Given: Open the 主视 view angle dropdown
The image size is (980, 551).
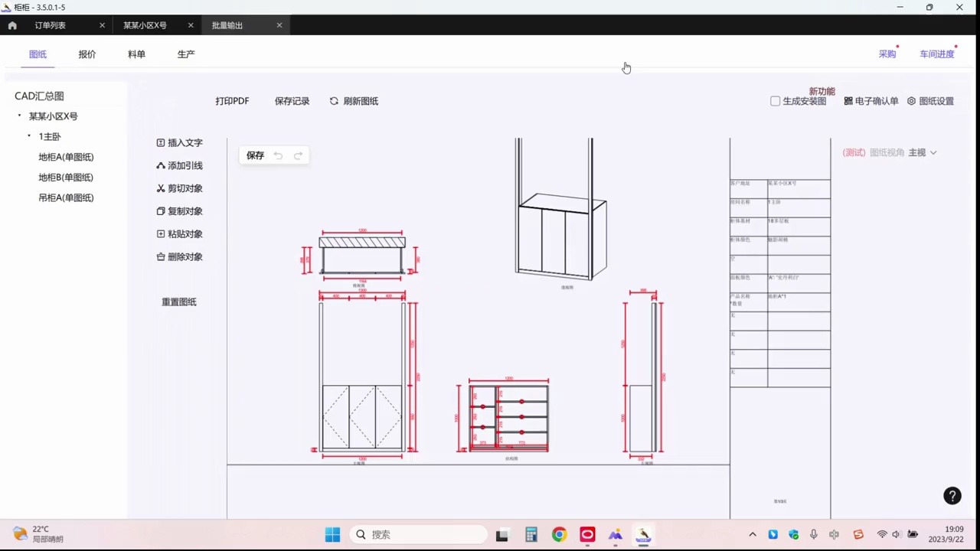Looking at the screenshot, I should [923, 152].
